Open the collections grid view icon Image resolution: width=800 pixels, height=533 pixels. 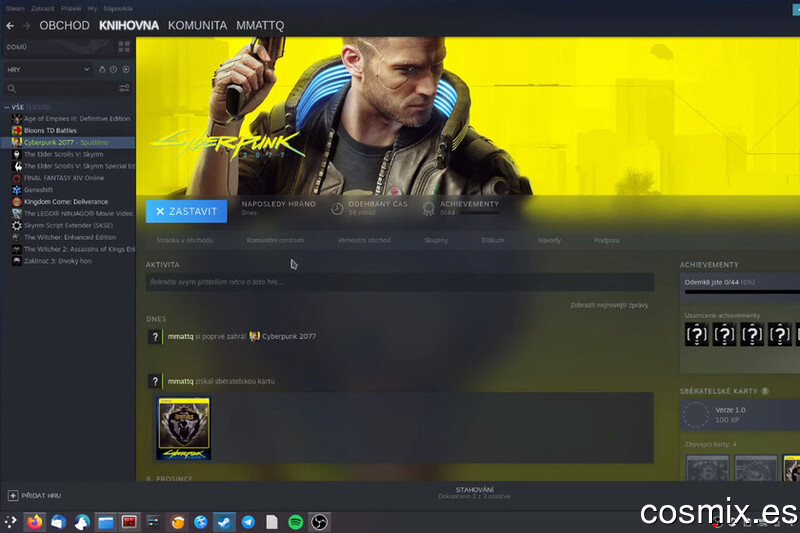(124, 47)
